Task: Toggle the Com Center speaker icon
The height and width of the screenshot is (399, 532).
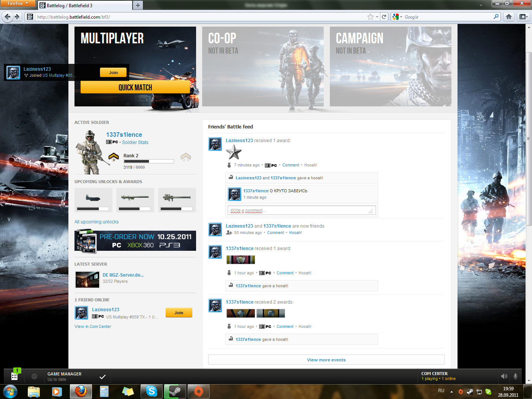Action: (x=504, y=376)
